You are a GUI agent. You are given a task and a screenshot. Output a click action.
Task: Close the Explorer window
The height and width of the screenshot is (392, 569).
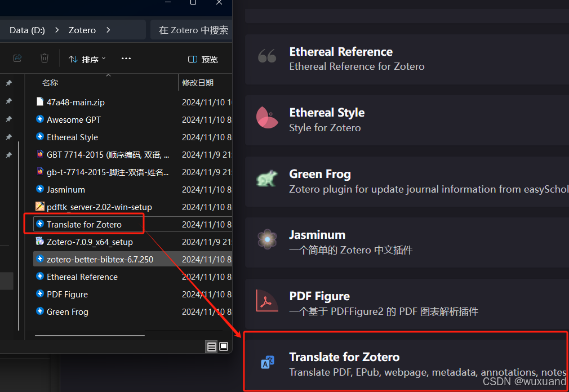pyautogui.click(x=219, y=2)
